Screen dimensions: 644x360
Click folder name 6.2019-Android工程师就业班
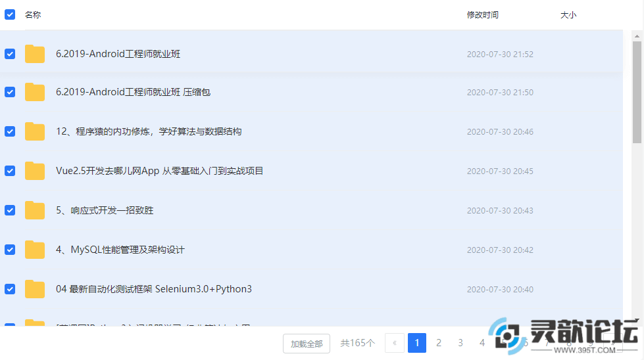(x=118, y=54)
